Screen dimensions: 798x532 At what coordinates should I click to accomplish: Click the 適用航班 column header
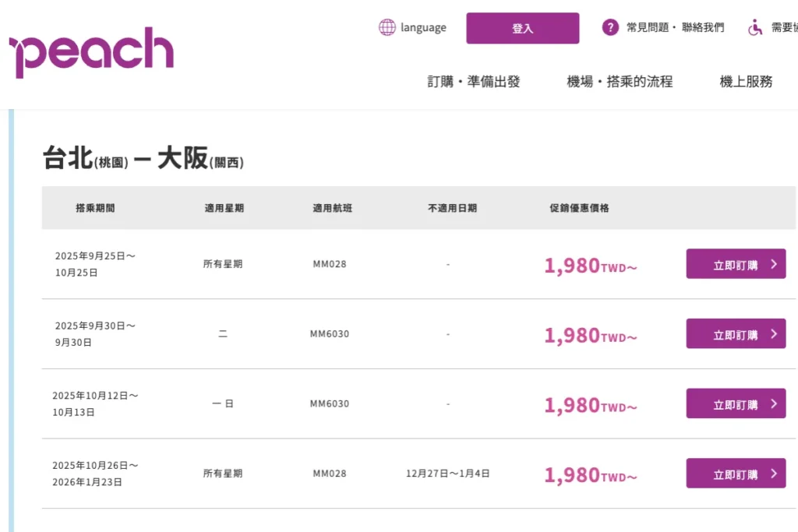tap(332, 207)
